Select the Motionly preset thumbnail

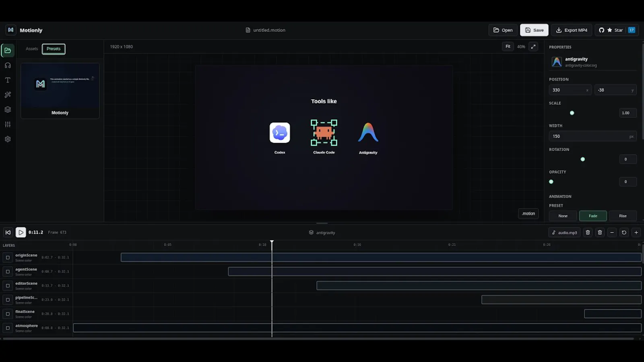60,91
